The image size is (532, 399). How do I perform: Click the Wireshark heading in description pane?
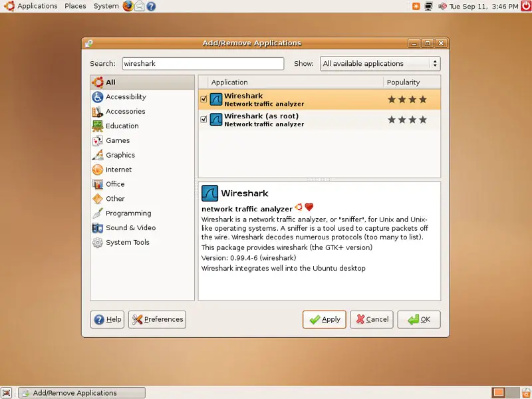point(245,194)
